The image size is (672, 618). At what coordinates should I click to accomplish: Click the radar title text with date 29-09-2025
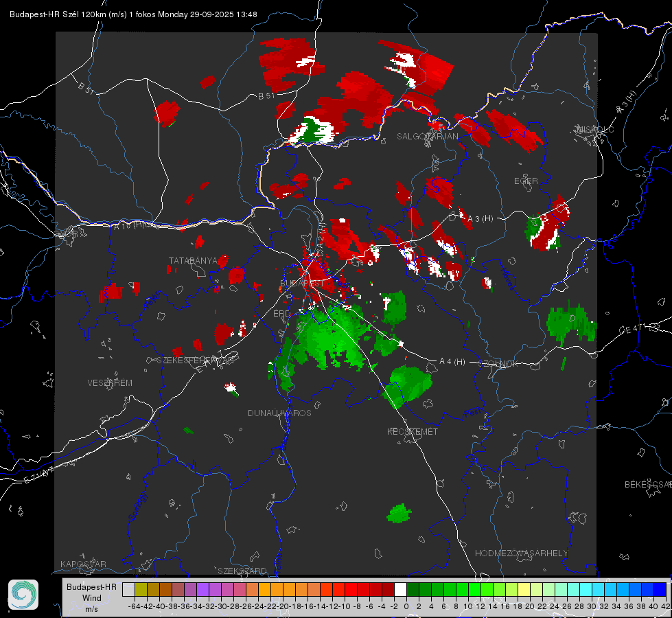click(133, 14)
